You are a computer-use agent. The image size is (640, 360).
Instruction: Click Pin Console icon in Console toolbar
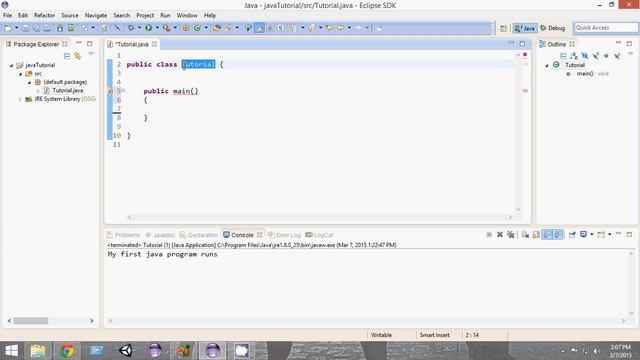(x=572, y=235)
